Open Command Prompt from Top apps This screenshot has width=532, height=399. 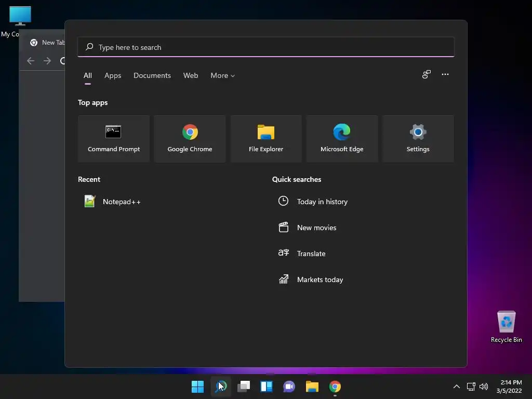click(x=114, y=138)
